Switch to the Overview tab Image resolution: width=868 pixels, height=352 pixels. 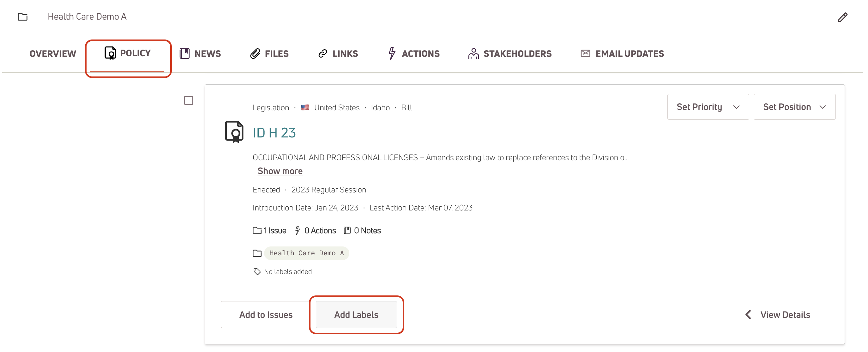point(53,54)
